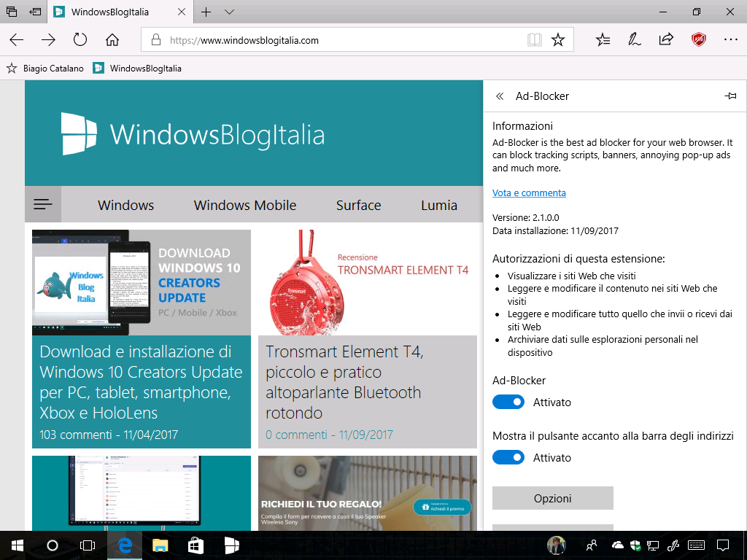Click the Edge icon in taskbar
The width and height of the screenshot is (747, 560).
coord(125,545)
